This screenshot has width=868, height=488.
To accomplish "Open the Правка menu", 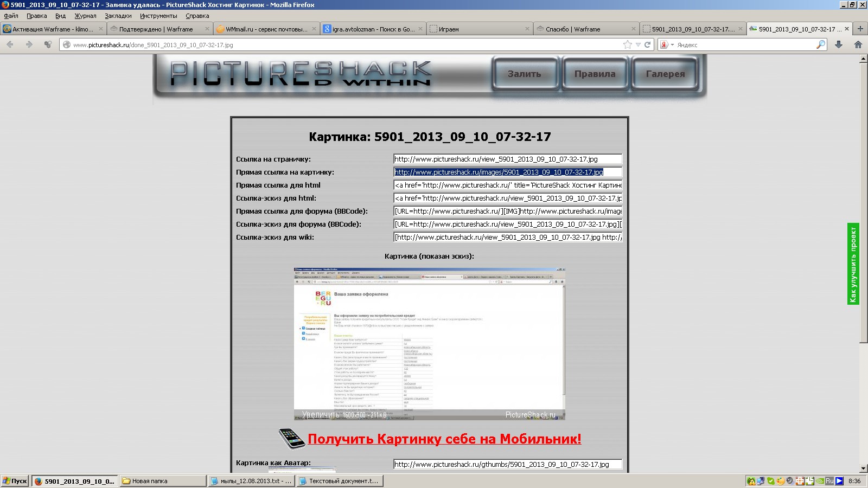I will [36, 16].
